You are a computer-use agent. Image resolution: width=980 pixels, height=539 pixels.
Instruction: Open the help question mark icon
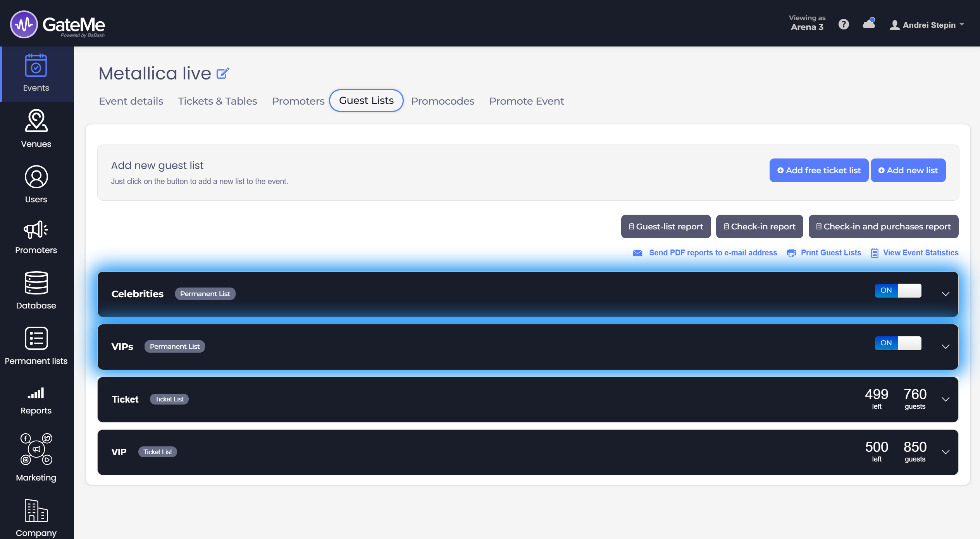[844, 24]
